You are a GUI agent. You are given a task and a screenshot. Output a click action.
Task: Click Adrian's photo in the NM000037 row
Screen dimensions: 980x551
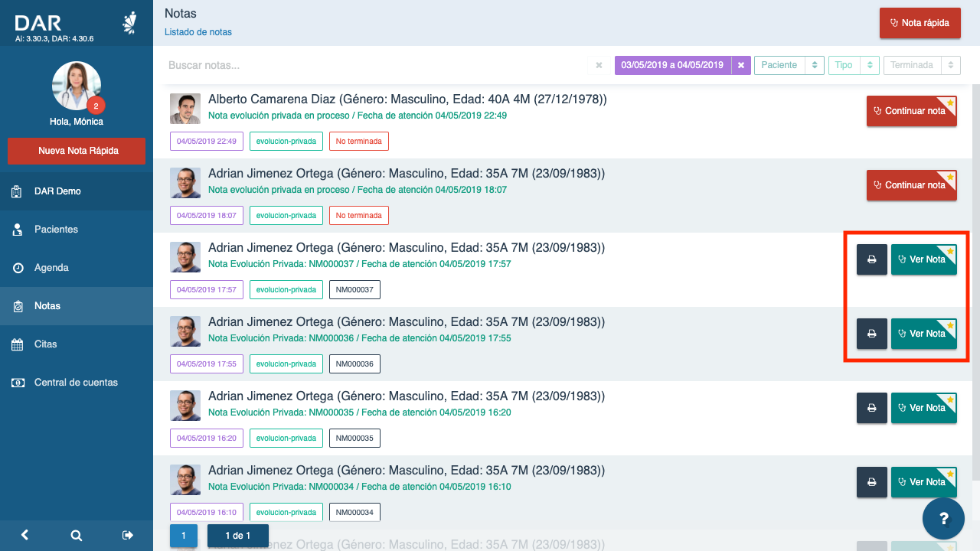(x=185, y=257)
